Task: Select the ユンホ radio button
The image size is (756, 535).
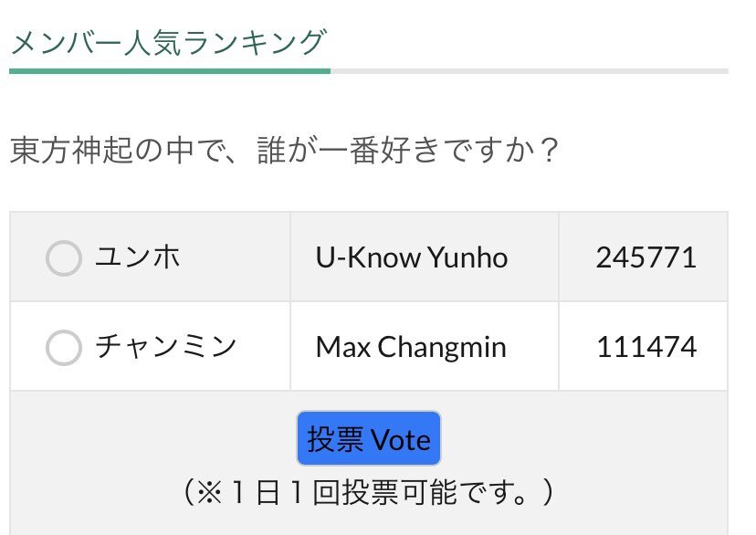Action: pyautogui.click(x=64, y=257)
